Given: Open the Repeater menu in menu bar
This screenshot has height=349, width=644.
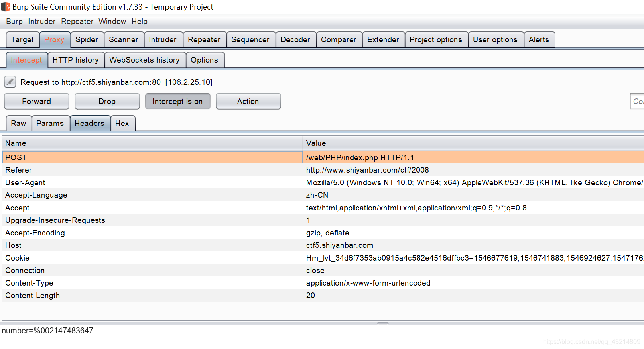Looking at the screenshot, I should (x=77, y=22).
